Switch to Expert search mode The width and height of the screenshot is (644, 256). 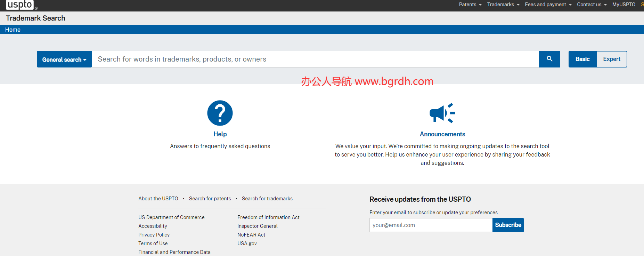pos(611,59)
